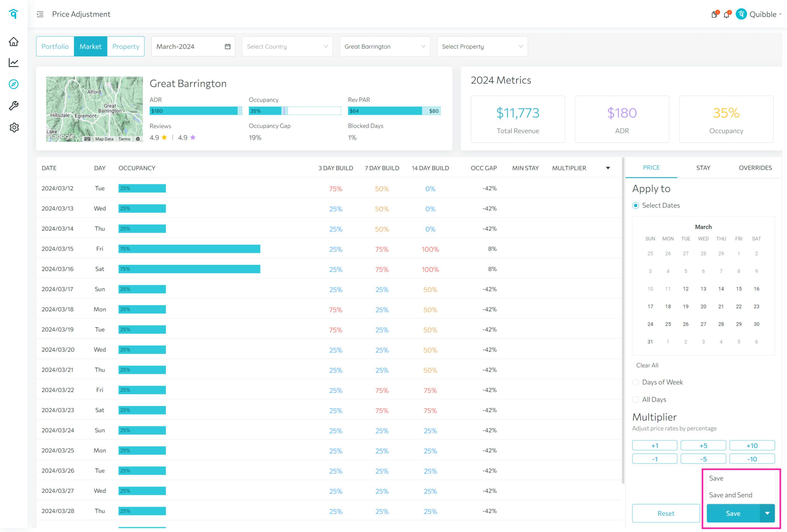Click the Total Revenue $11,773 card
The width and height of the screenshot is (787, 532).
[517, 119]
